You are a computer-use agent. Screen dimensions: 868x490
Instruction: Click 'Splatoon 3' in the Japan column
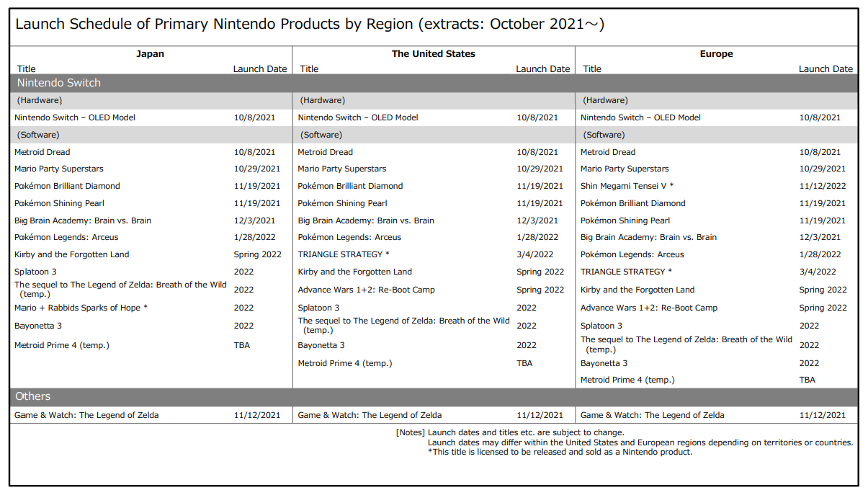coord(35,272)
